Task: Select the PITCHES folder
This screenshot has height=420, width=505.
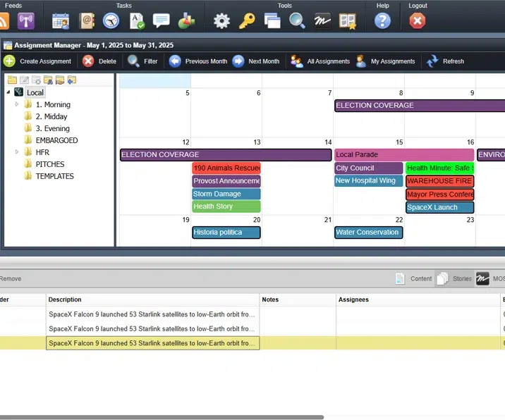Action: coord(50,163)
